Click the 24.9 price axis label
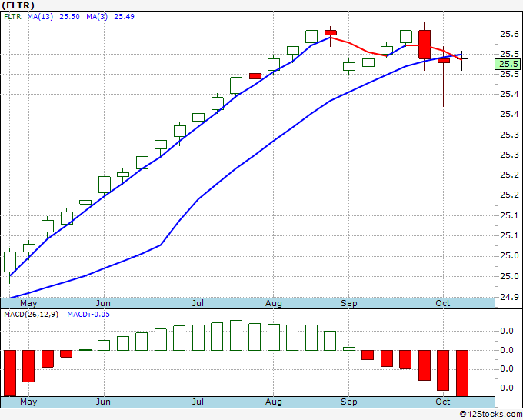The width and height of the screenshot is (523, 420). point(509,297)
